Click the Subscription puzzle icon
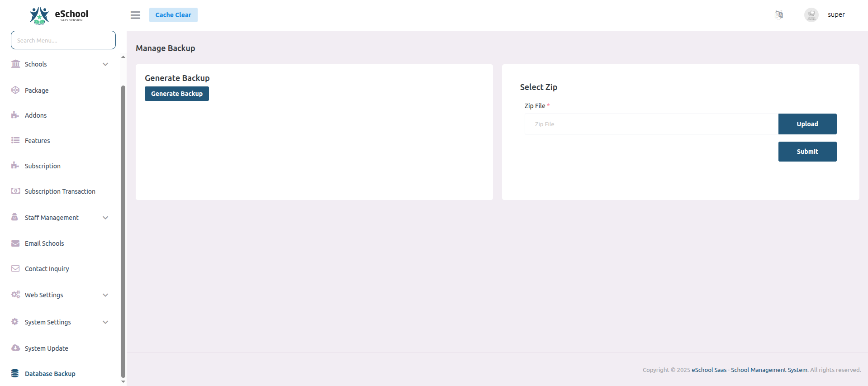 click(x=15, y=166)
